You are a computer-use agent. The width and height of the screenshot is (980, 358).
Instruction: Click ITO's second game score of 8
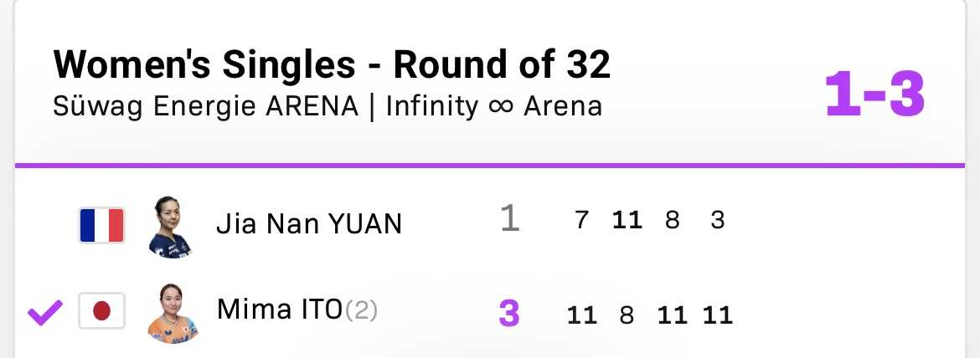point(627,315)
